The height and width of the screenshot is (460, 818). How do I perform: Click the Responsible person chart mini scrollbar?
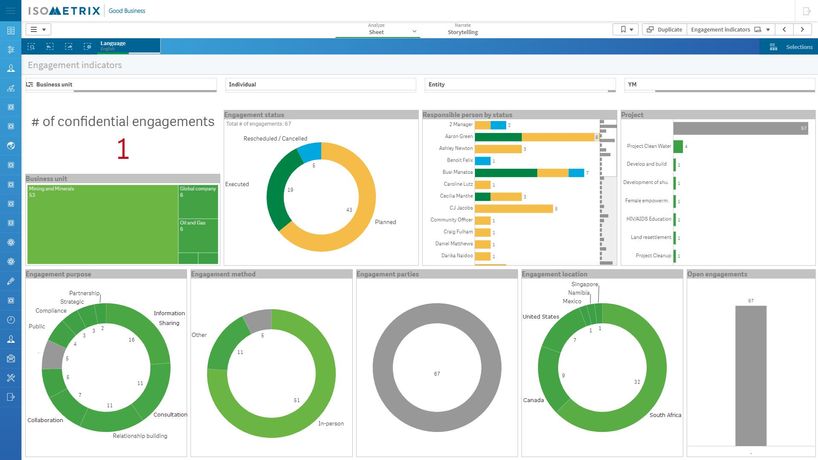[x=608, y=192]
